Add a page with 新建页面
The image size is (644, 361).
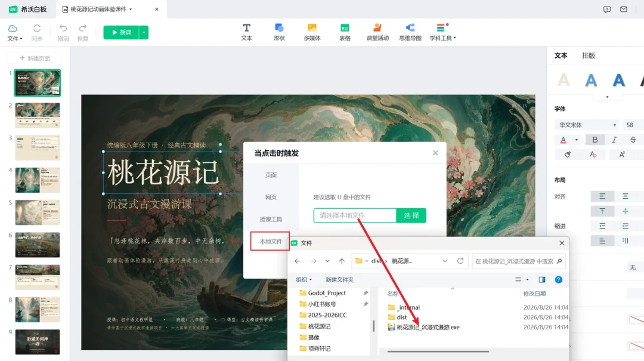(35, 58)
